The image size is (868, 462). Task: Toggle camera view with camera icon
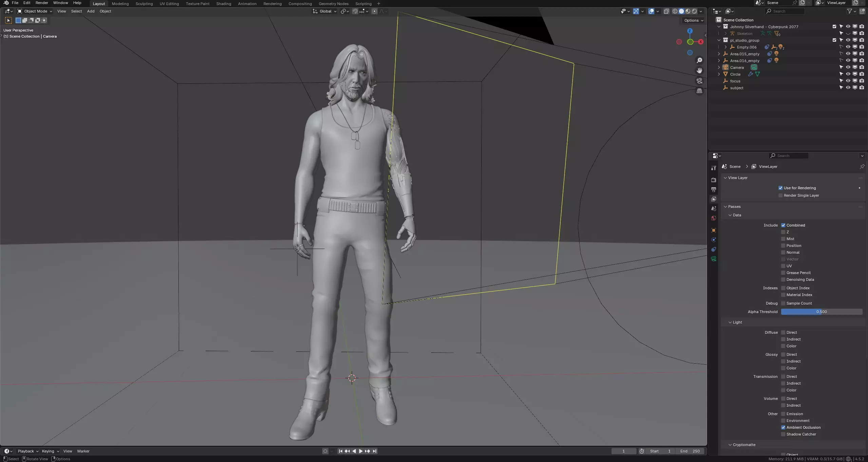coord(699,81)
